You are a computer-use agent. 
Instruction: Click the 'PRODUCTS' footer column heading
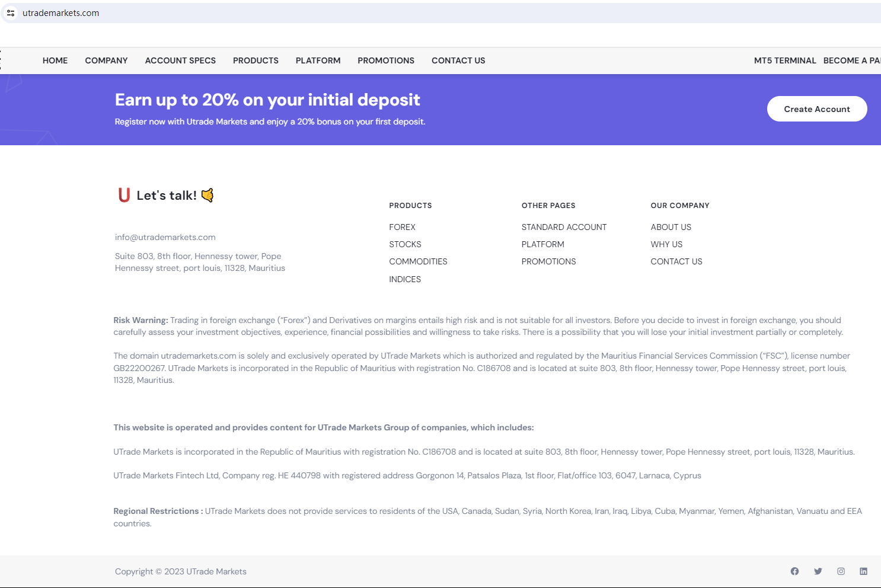click(410, 206)
